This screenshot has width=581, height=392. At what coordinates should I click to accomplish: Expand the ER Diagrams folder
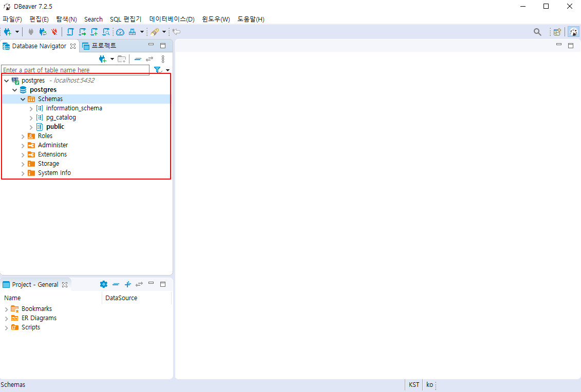(x=6, y=318)
